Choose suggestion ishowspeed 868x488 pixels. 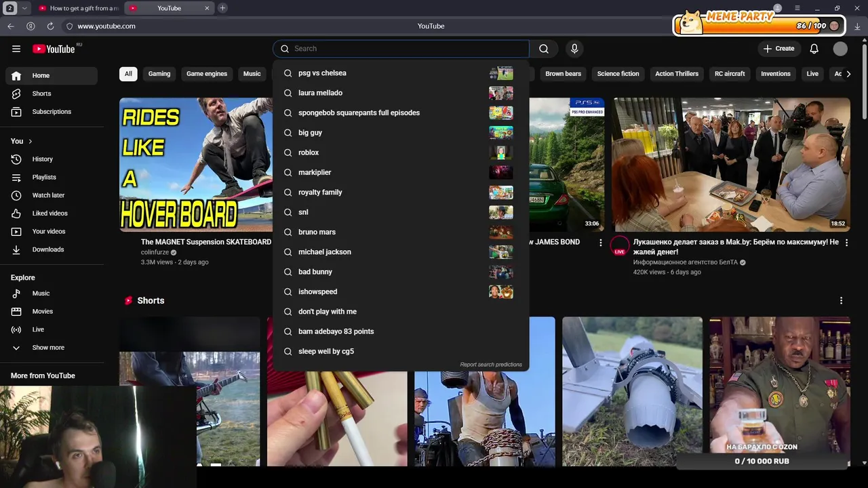tap(400, 291)
